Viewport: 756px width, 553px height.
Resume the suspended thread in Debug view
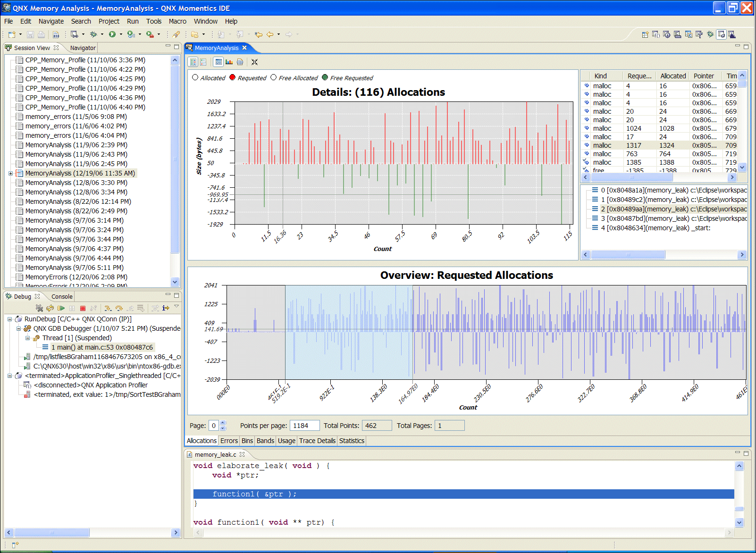point(61,308)
